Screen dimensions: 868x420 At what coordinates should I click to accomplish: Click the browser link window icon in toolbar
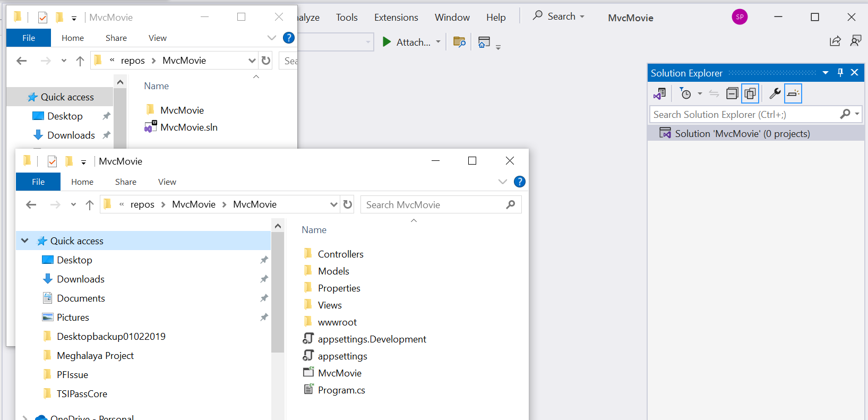(x=484, y=42)
